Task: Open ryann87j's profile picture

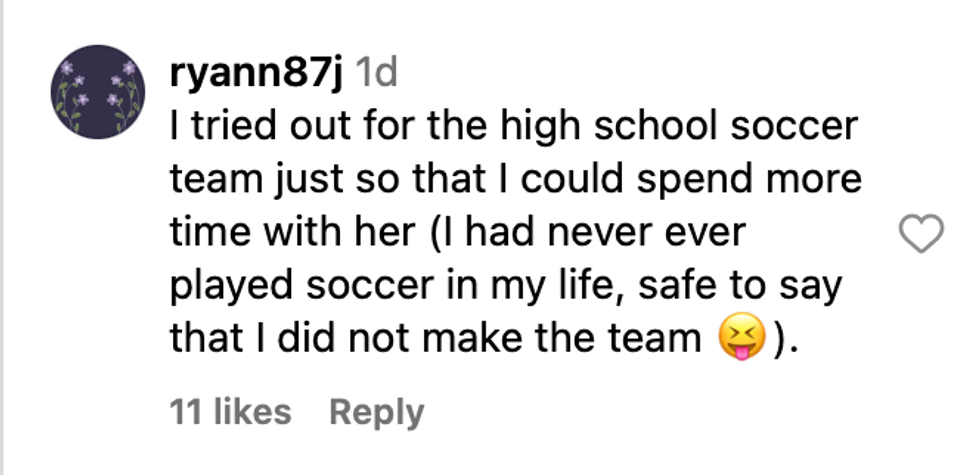Action: [98, 91]
